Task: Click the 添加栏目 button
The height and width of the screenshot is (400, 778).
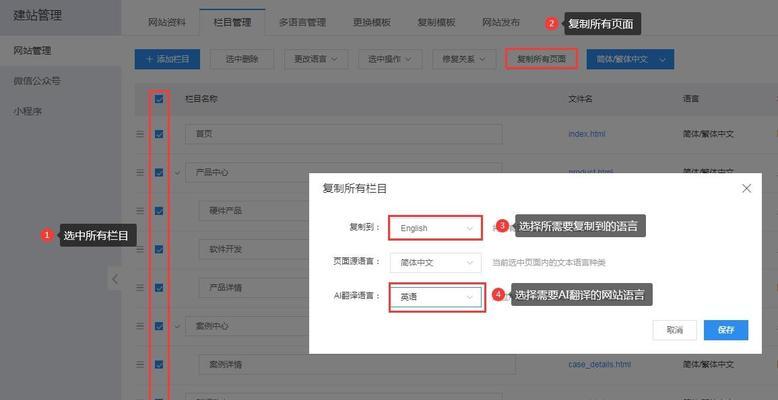Action: (167, 59)
